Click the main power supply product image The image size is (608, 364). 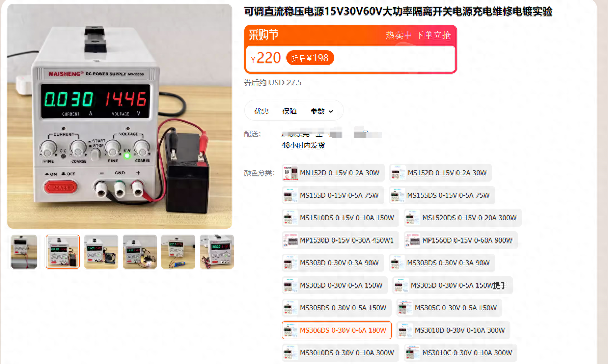click(x=120, y=116)
